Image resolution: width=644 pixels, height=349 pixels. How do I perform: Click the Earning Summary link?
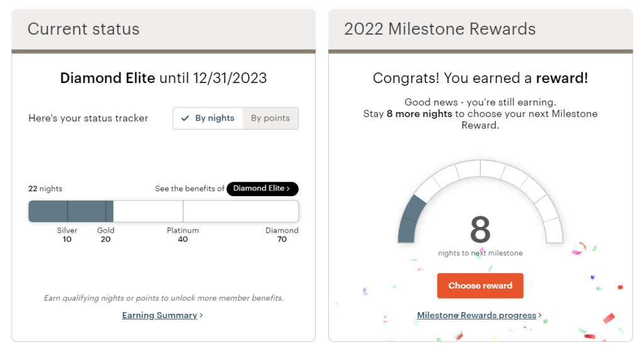(159, 315)
